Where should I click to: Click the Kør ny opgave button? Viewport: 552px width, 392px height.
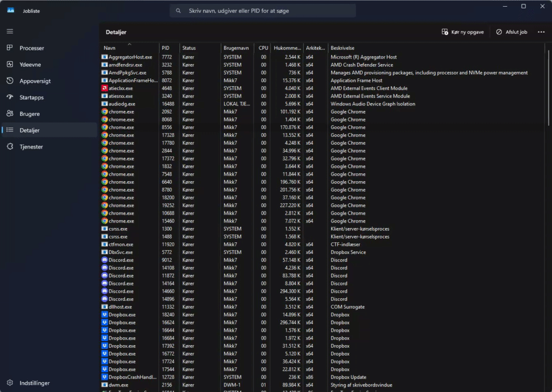pos(463,32)
